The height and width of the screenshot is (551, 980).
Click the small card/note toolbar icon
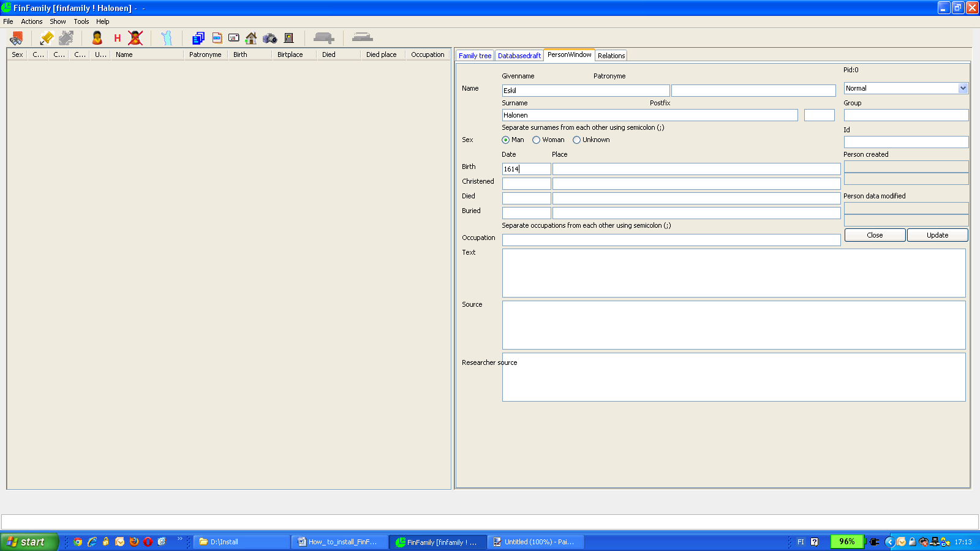(x=234, y=38)
